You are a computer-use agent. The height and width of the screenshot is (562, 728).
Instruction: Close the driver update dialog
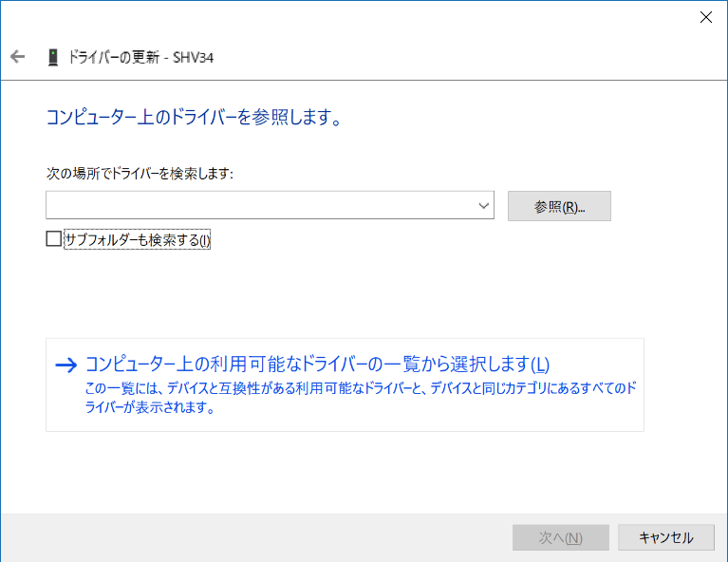pyautogui.click(x=706, y=17)
